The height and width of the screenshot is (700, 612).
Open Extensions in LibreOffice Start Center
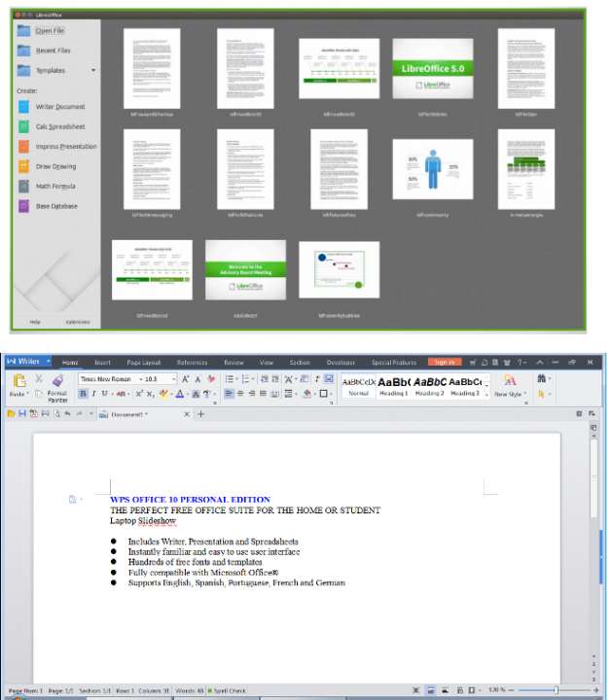(78, 322)
